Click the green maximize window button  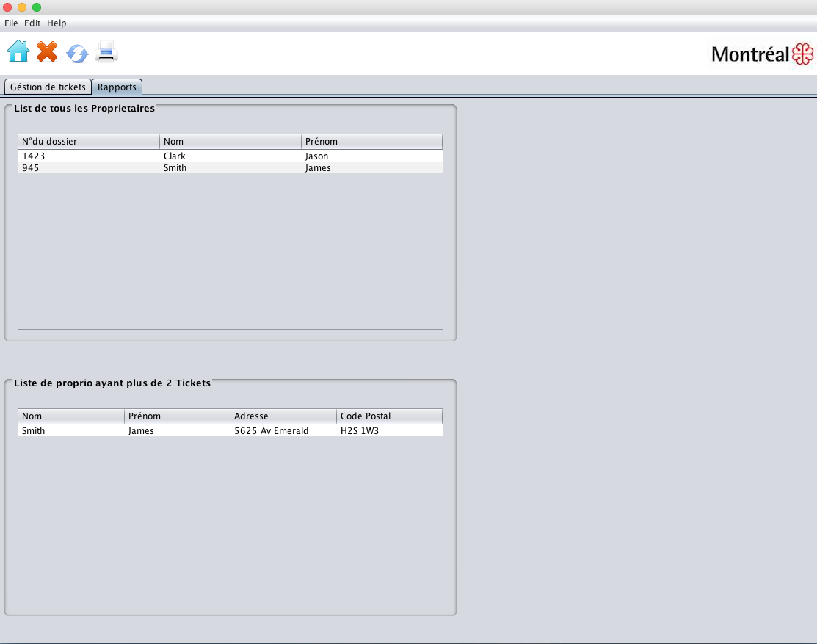pos(37,7)
